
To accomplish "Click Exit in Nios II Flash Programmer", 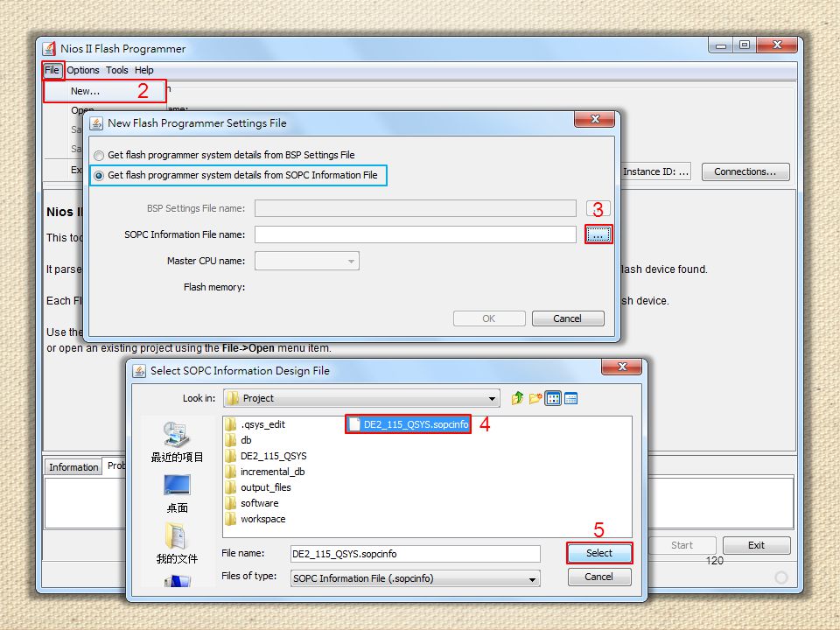I will [756, 545].
